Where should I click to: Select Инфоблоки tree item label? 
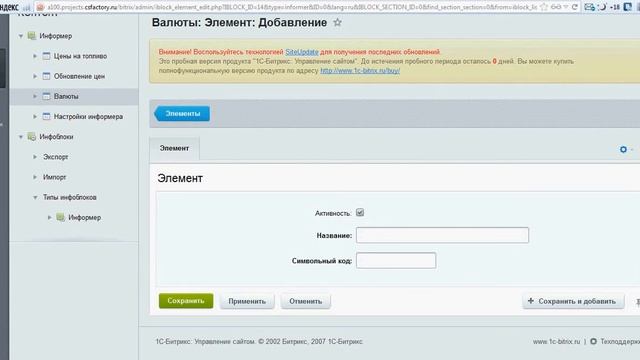[56, 137]
